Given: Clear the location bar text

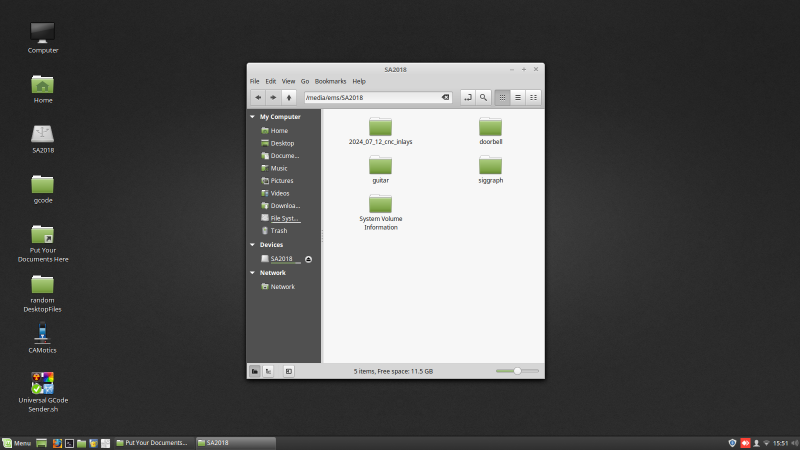Looking at the screenshot, I should pyautogui.click(x=445, y=97).
